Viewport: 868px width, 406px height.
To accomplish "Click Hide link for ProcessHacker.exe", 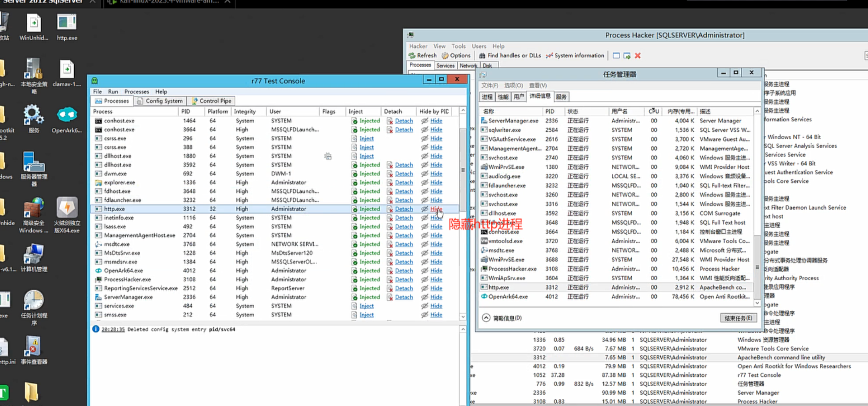I will 436,280.
